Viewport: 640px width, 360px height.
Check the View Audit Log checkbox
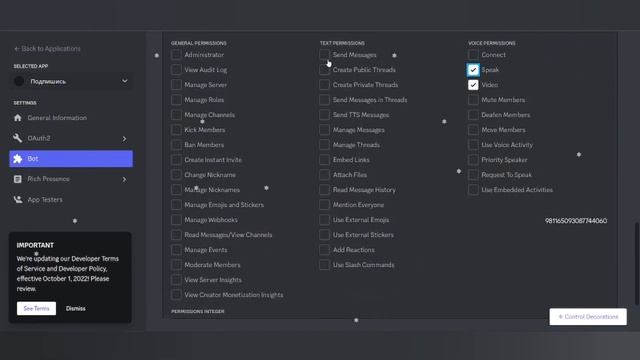[176, 70]
